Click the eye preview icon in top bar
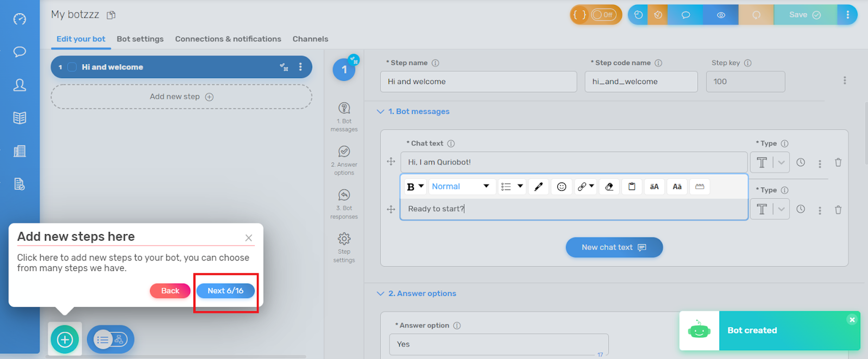Image resolution: width=868 pixels, height=359 pixels. 721,15
